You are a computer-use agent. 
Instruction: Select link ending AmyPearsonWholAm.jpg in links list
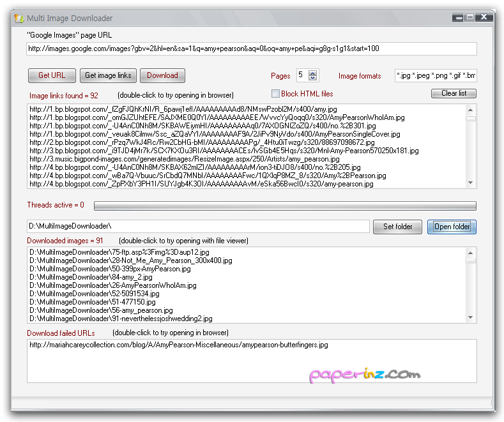tap(217, 117)
